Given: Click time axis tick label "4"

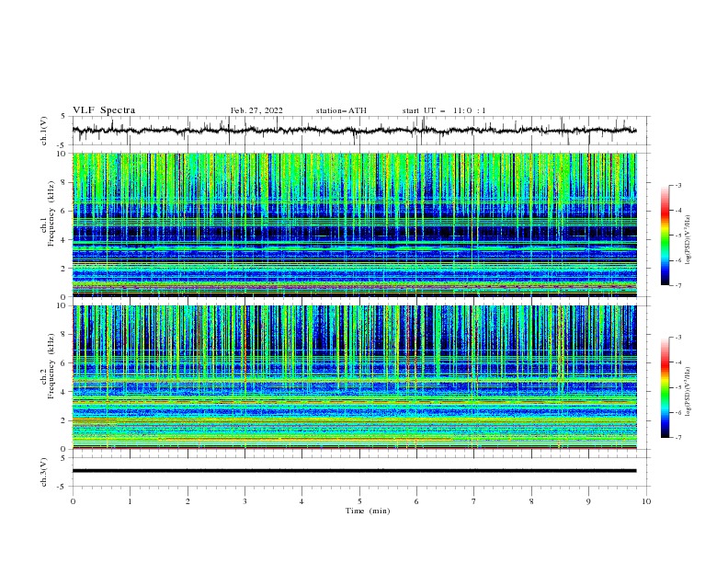Looking at the screenshot, I should [301, 501].
